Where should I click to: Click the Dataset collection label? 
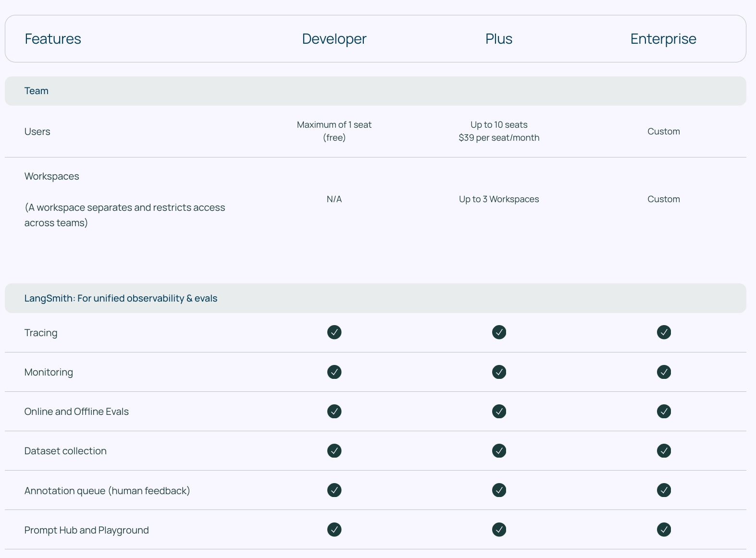pos(65,451)
